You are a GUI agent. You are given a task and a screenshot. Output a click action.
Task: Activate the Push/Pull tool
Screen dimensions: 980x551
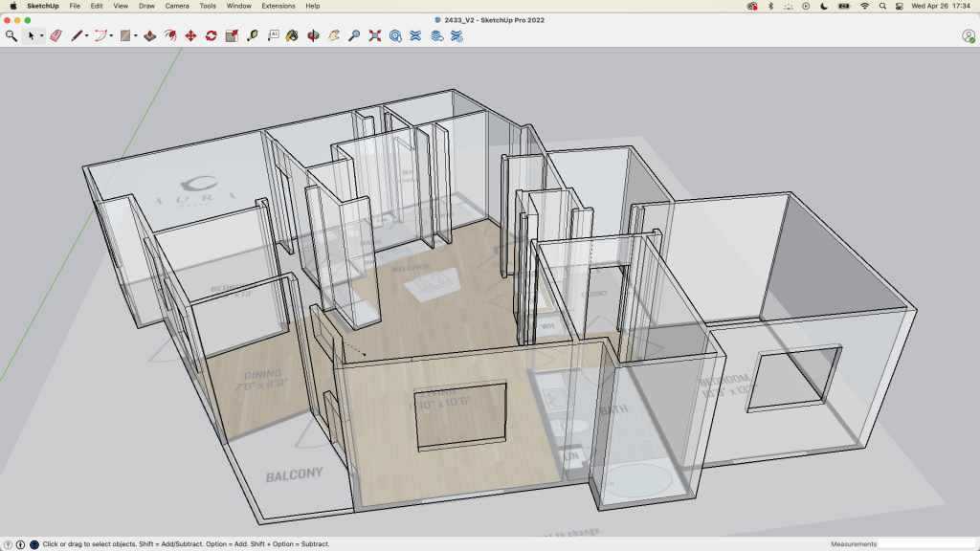tap(148, 35)
